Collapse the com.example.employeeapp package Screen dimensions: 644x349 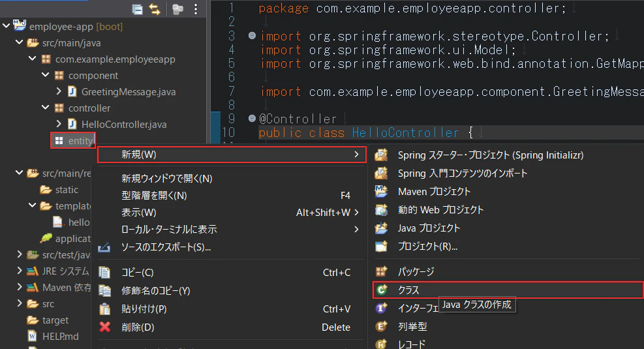point(33,59)
